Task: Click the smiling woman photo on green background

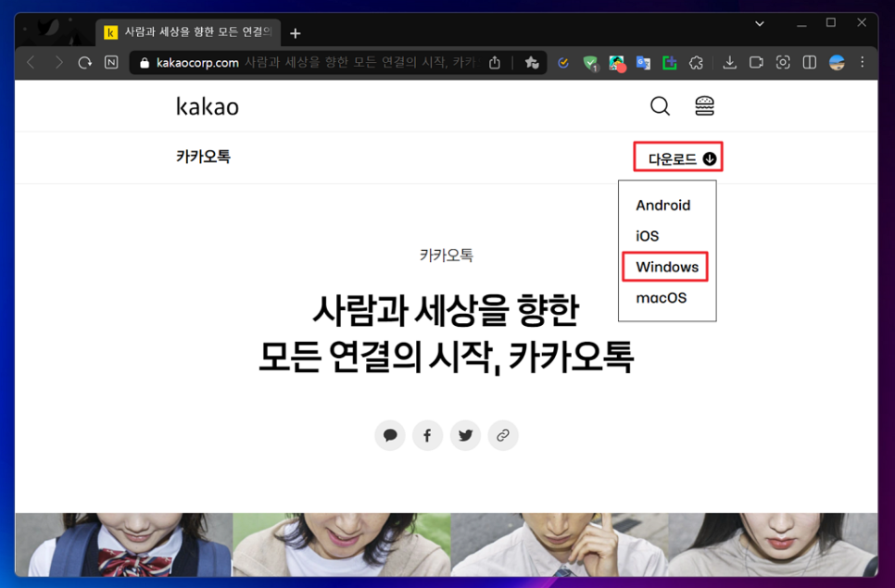Action: (342, 544)
